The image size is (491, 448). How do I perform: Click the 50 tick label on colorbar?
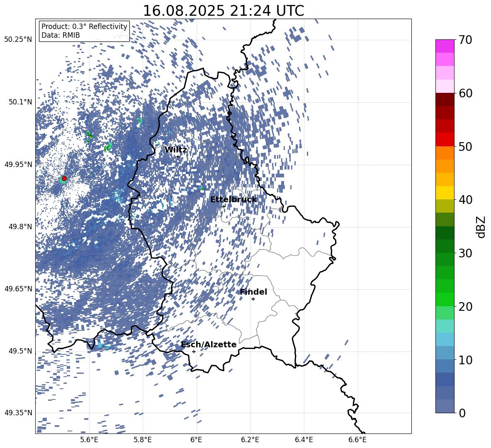(x=466, y=146)
